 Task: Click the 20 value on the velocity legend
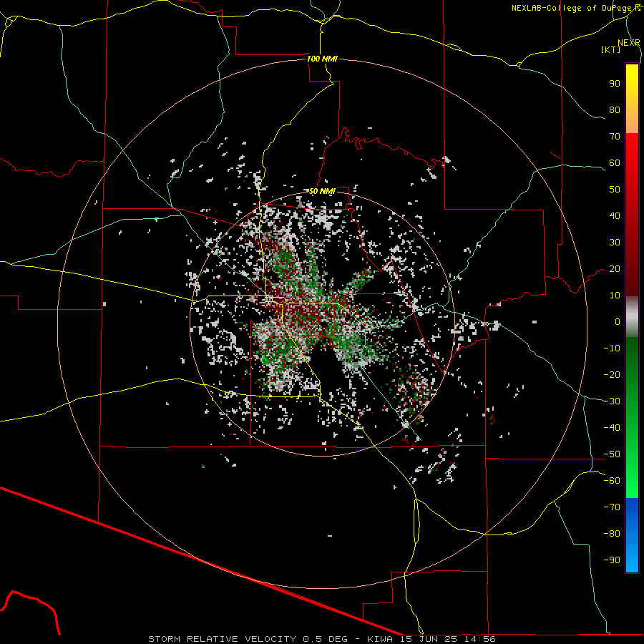click(x=615, y=269)
